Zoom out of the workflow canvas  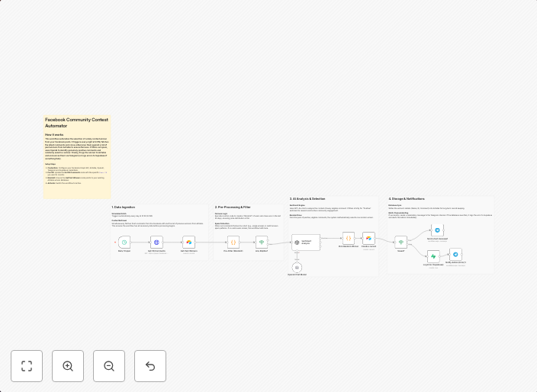[109, 366]
